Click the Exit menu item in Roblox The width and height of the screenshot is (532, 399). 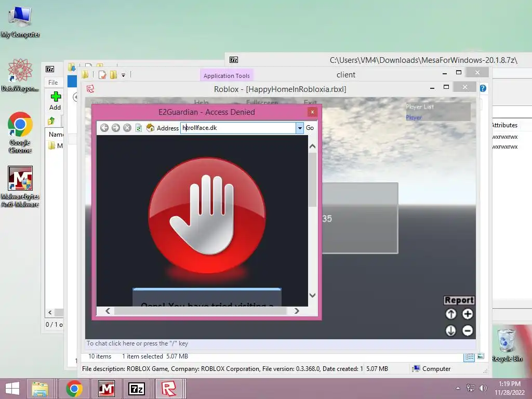(x=310, y=102)
